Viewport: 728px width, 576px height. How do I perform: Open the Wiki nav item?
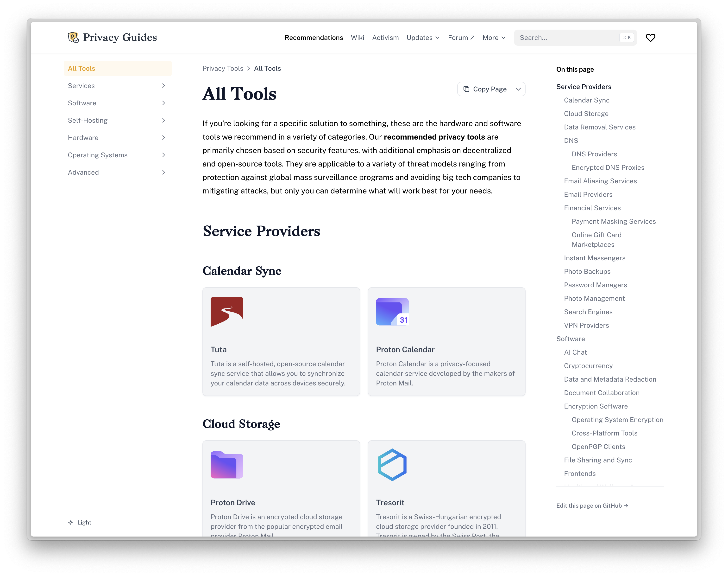(357, 38)
